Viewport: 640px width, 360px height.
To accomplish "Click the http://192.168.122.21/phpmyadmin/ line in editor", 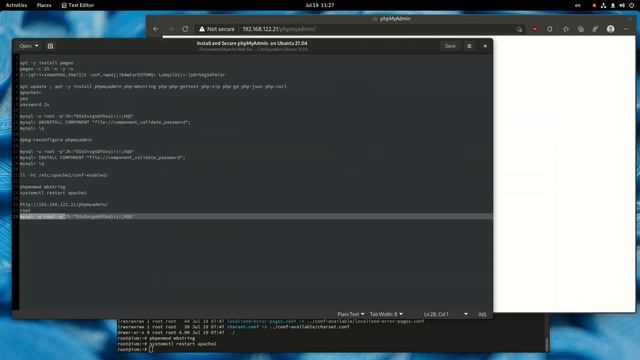I will coord(64,204).
